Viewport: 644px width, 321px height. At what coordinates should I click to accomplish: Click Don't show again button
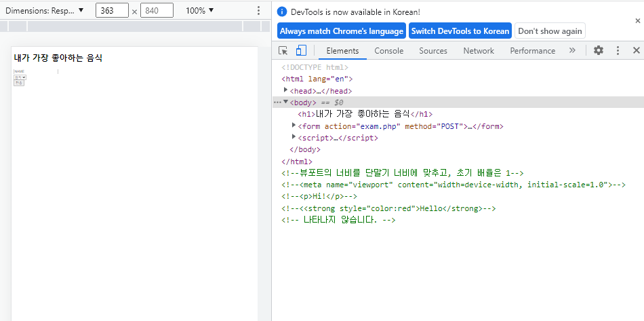click(x=550, y=31)
